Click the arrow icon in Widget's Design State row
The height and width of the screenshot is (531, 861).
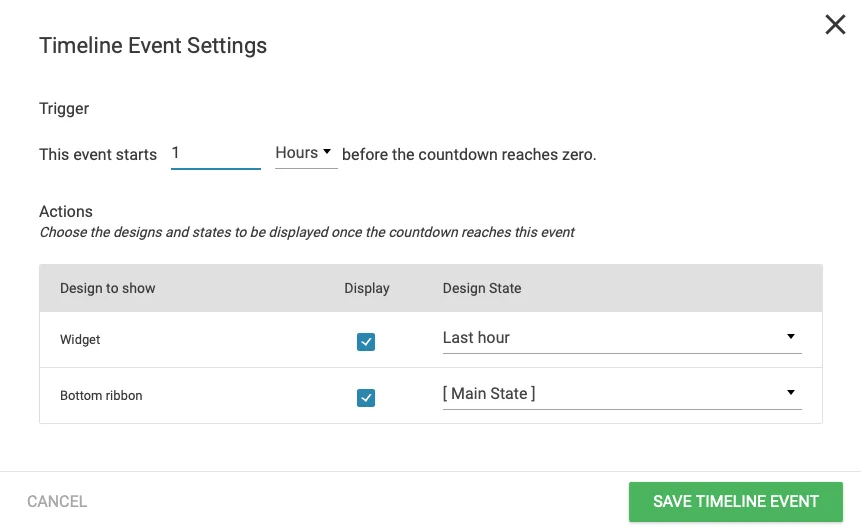[791, 337]
